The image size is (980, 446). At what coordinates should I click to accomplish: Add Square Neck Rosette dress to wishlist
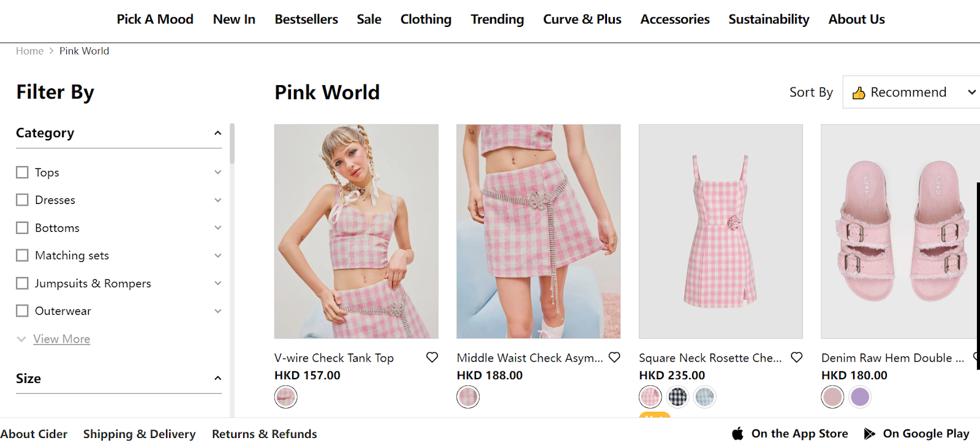pyautogui.click(x=796, y=357)
